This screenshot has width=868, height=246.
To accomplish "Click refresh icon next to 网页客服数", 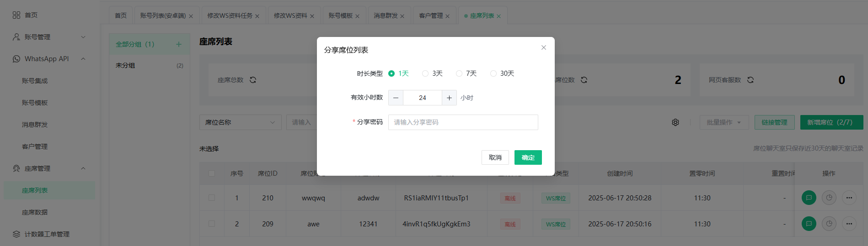I will tap(750, 80).
